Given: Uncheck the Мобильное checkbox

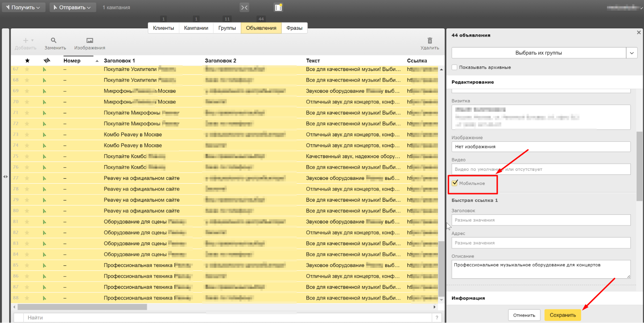Looking at the screenshot, I should pos(455,183).
